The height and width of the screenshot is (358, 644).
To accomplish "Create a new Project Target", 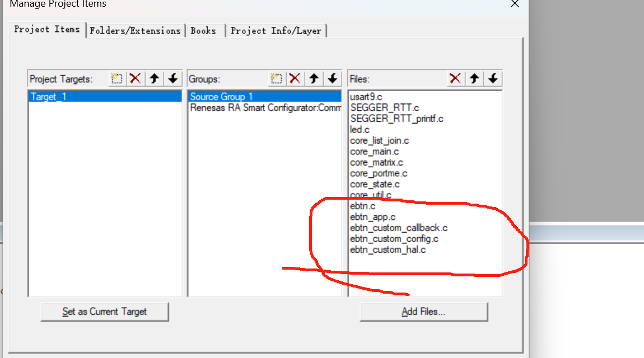I will pos(116,79).
